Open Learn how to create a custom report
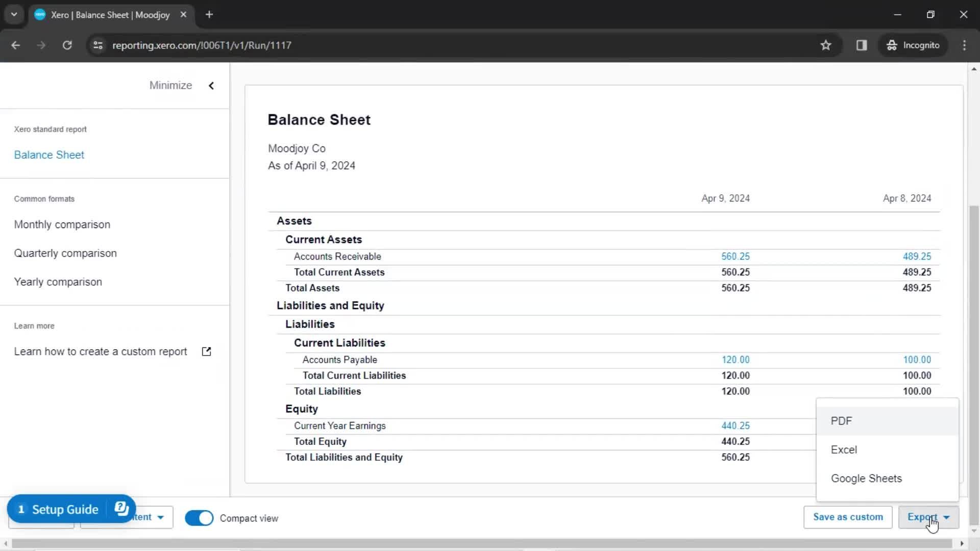The width and height of the screenshot is (980, 551). (101, 352)
